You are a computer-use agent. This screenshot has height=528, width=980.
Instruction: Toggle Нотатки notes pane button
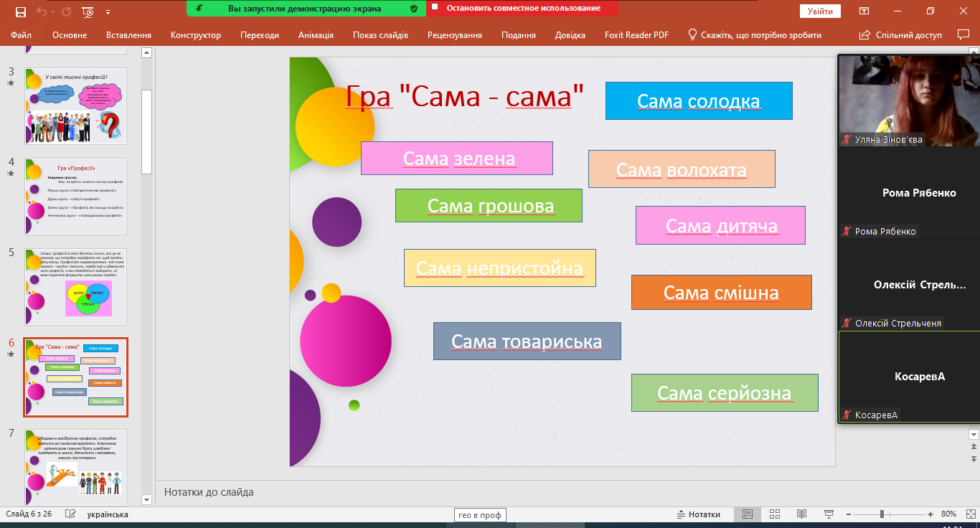pyautogui.click(x=699, y=514)
